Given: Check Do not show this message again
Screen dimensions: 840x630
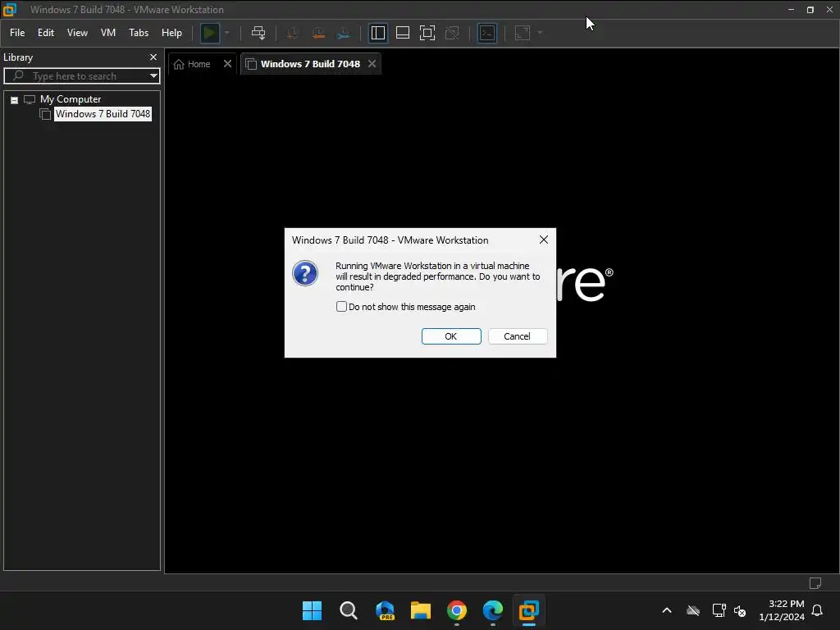Looking at the screenshot, I should tap(341, 307).
